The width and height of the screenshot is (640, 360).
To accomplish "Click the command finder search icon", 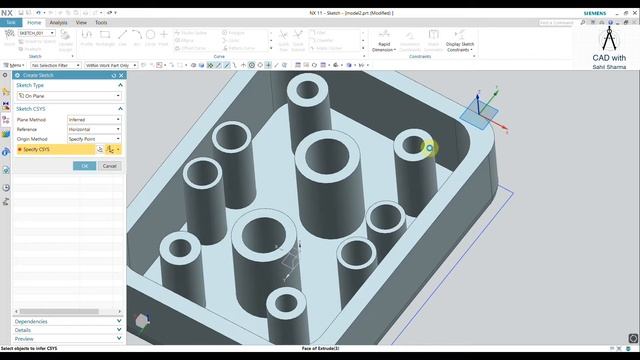I will point(583,22).
